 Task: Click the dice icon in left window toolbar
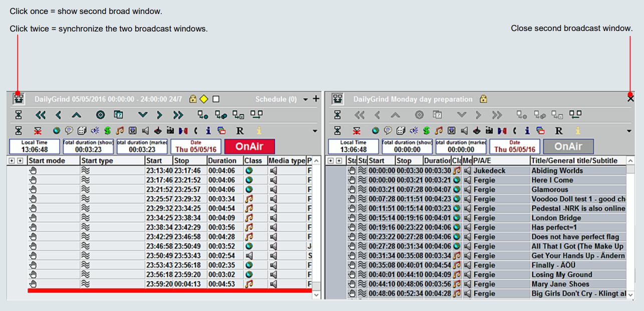pos(82,130)
